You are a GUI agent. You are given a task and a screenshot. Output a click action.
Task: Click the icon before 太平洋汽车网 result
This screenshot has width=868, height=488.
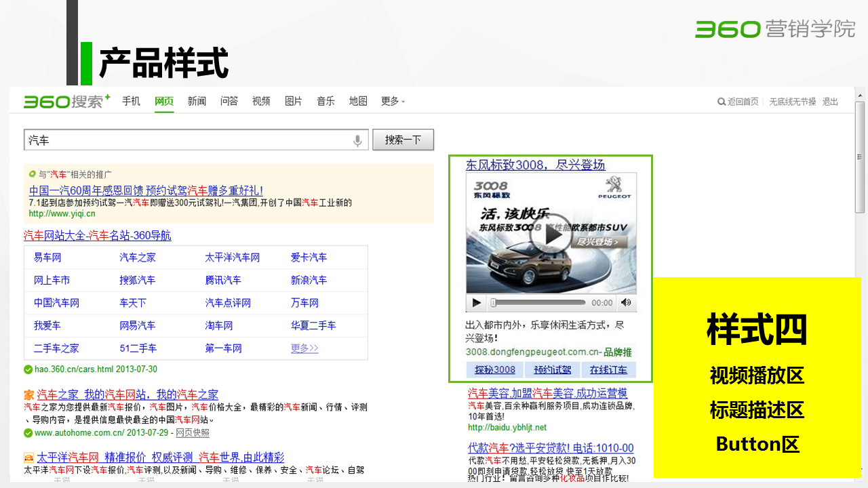pyautogui.click(x=28, y=457)
